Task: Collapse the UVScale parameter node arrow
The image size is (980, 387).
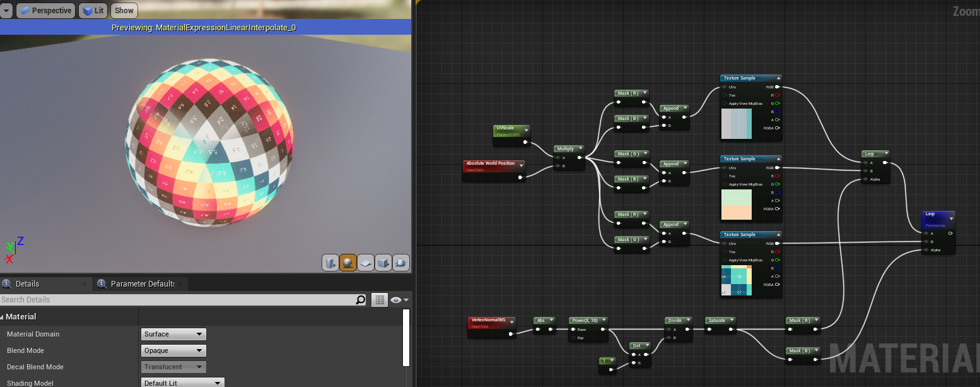Action: 526,129
